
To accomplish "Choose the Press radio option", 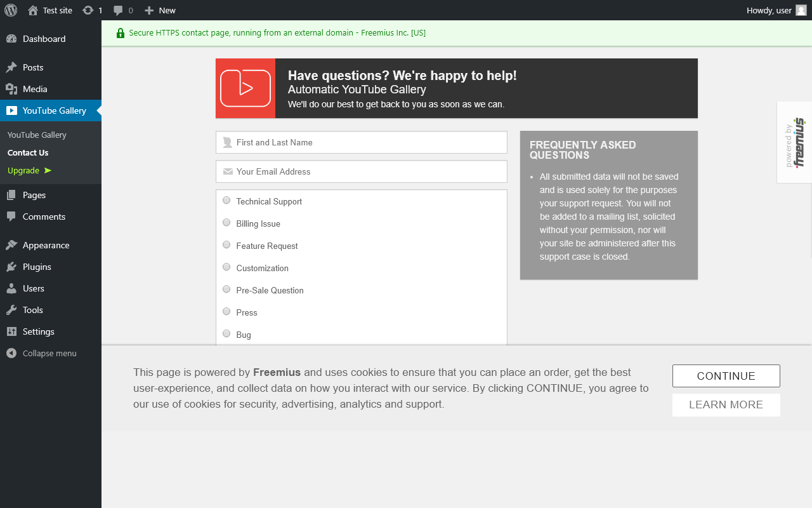I will pyautogui.click(x=226, y=312).
